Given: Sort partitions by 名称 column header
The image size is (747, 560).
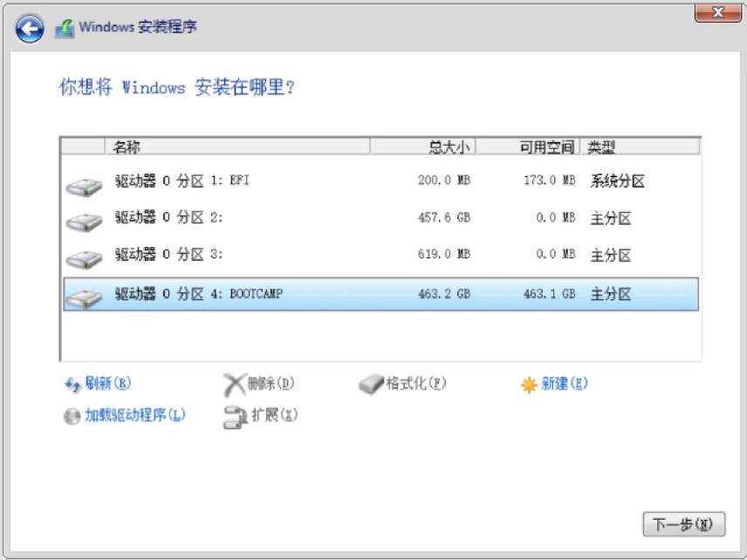Looking at the screenshot, I should pyautogui.click(x=237, y=147).
